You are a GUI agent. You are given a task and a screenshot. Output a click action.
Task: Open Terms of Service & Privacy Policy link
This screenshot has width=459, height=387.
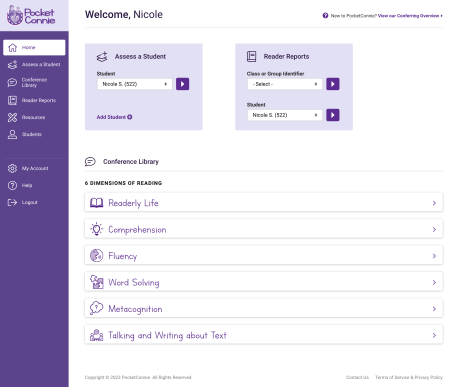click(409, 377)
